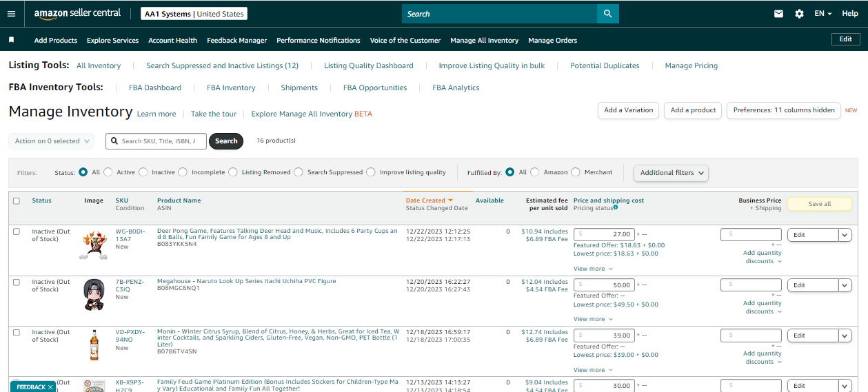Open Performance Notifications

(x=319, y=41)
